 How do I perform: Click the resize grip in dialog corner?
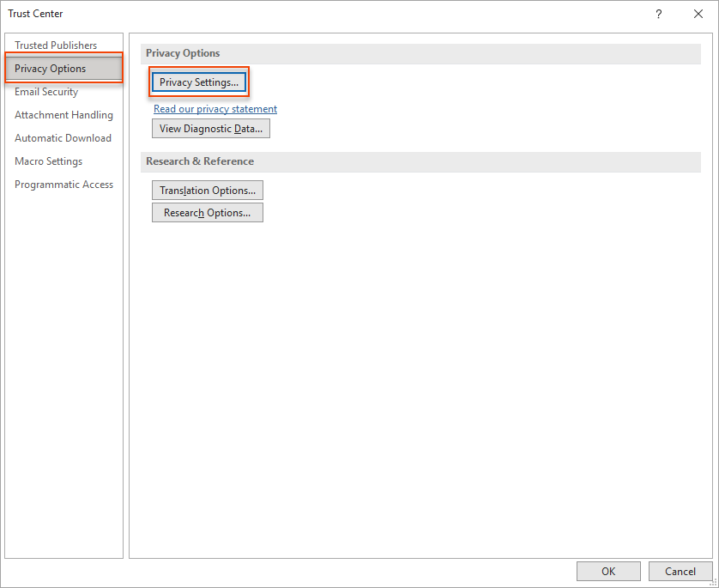pos(712,582)
